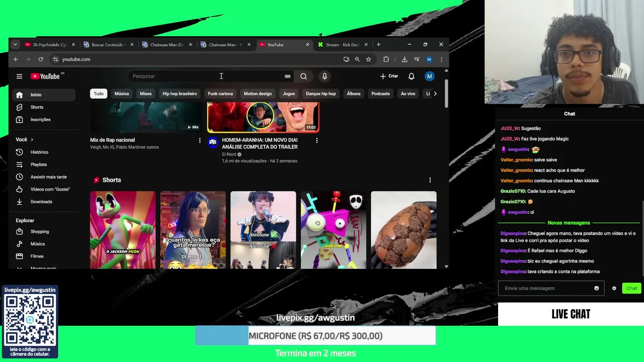Open the Criar create menu
Image resolution: width=644 pixels, height=362 pixels.
tap(389, 76)
